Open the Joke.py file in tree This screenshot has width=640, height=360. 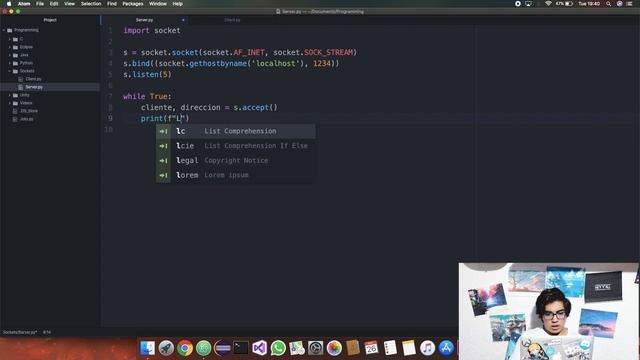click(x=27, y=119)
